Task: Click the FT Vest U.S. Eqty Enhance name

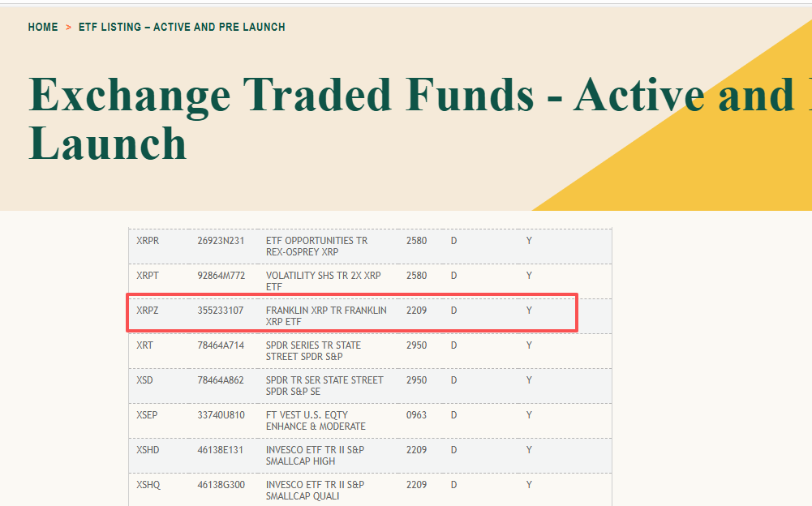Action: click(316, 421)
